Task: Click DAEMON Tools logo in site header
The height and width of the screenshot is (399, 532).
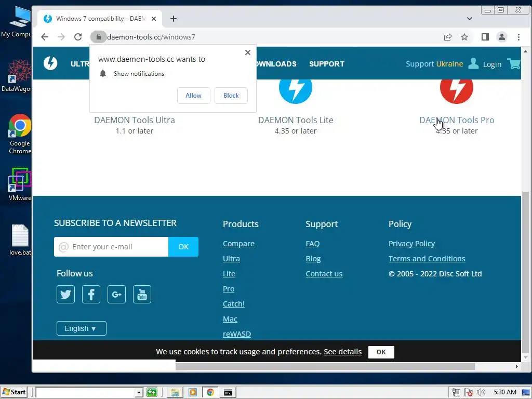Action: click(50, 63)
